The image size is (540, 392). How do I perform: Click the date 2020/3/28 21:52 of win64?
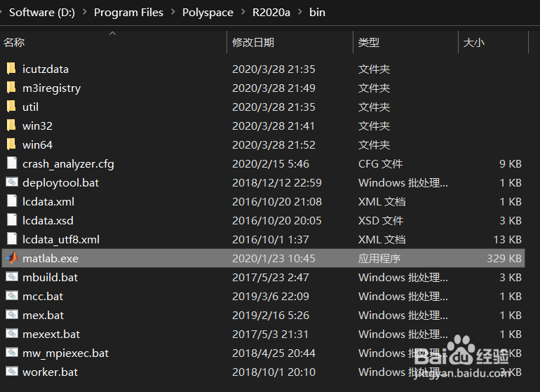(274, 144)
